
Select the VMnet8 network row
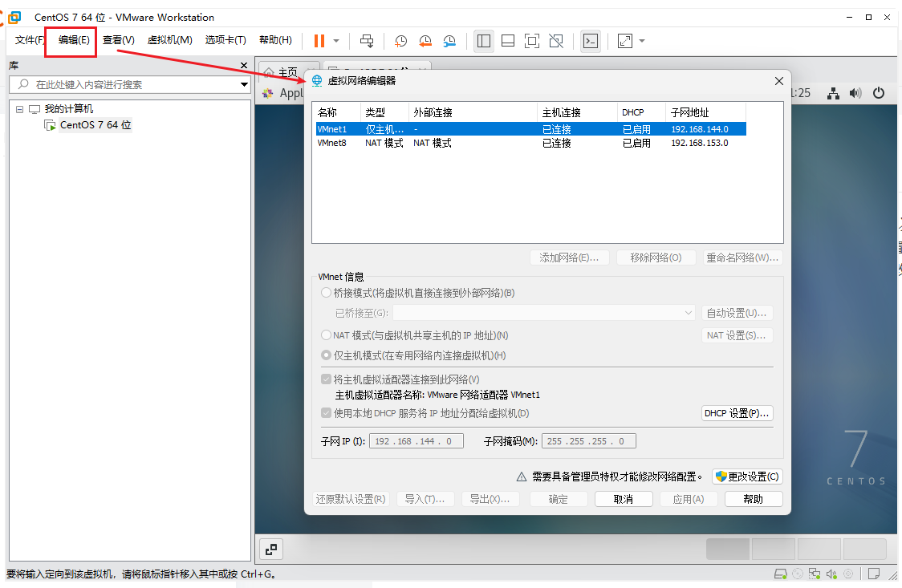[531, 143]
